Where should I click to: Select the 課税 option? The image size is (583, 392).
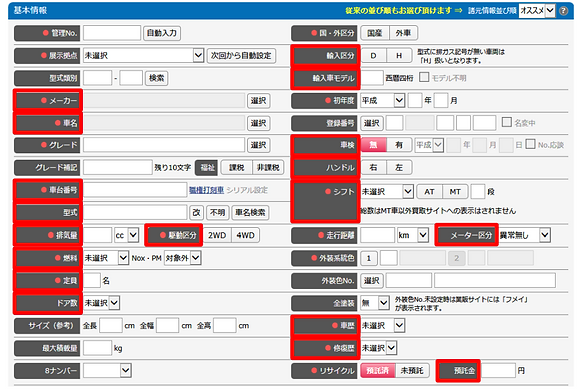pyautogui.click(x=237, y=168)
